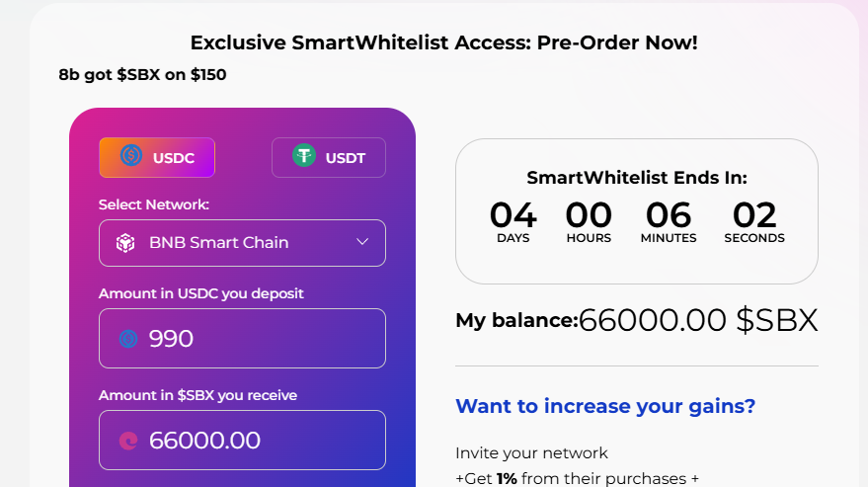Click the green Tether USDT icon

click(x=304, y=155)
